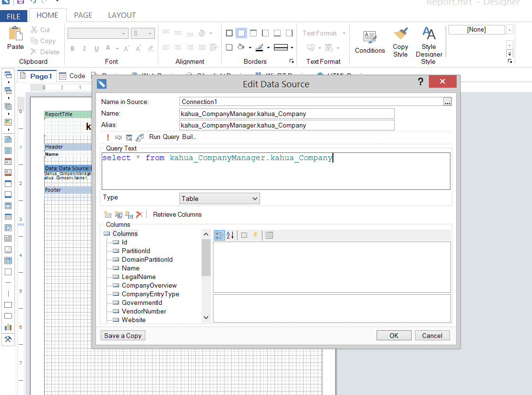Select the [None] style box
Screen dimensions: 532x395
(x=476, y=30)
